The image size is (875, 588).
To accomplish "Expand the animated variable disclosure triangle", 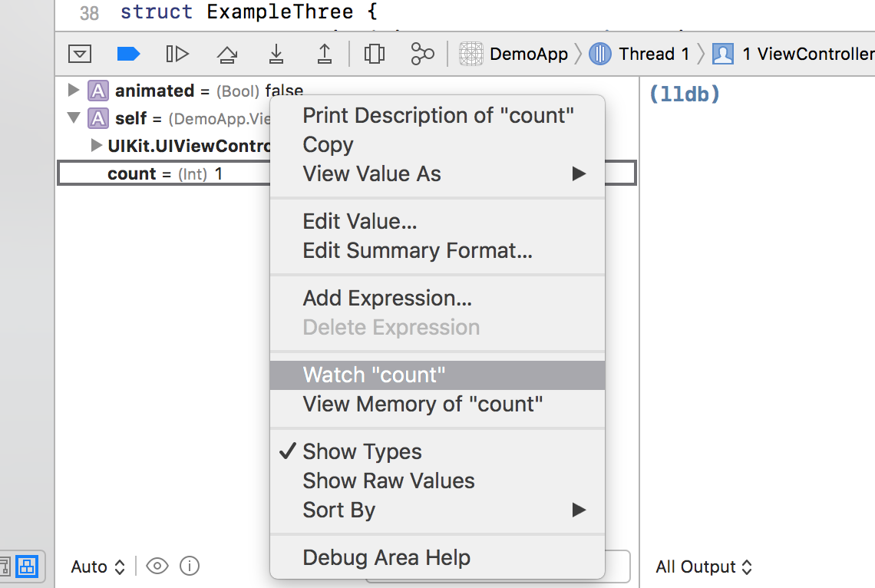I will pyautogui.click(x=74, y=91).
